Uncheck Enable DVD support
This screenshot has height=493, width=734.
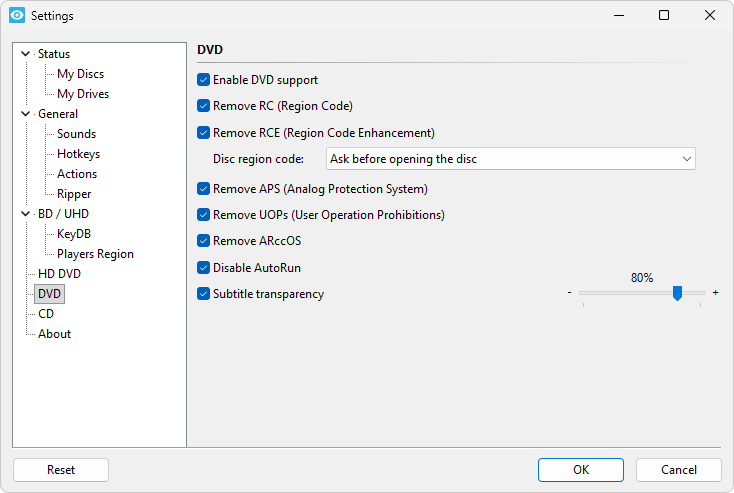point(204,80)
